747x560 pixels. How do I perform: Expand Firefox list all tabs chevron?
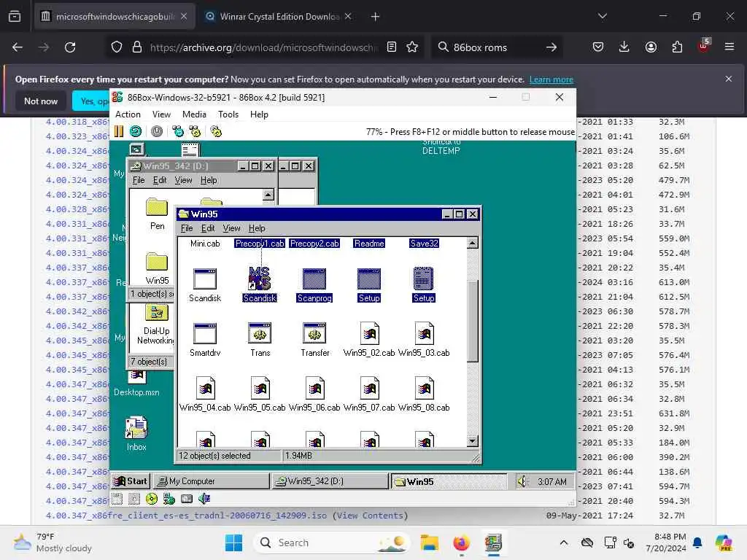coord(602,16)
